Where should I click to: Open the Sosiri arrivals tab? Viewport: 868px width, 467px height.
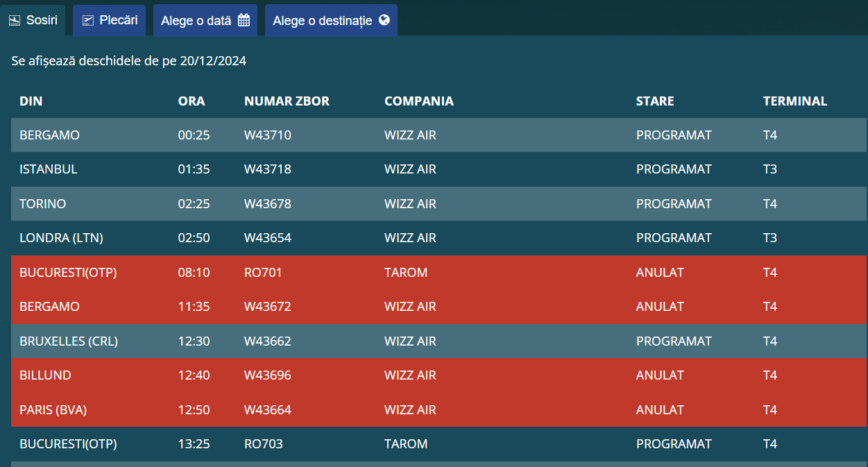(x=33, y=20)
